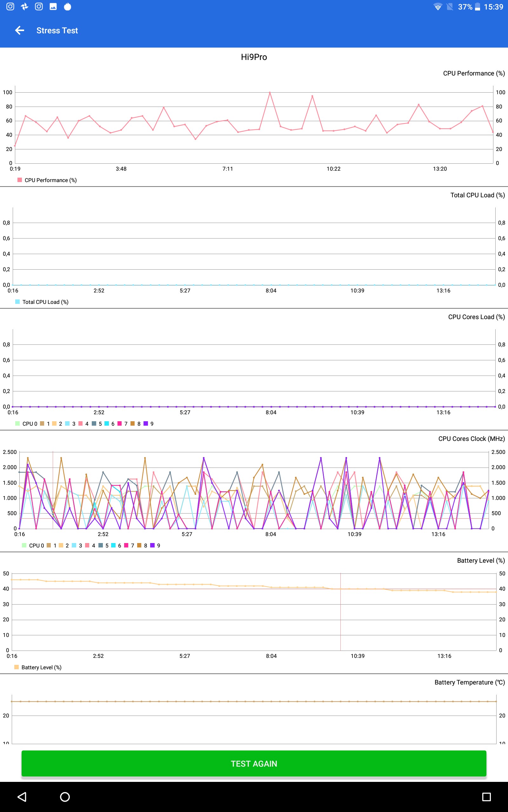
Task: Select second tallest peak in CPU Performance chart
Action: point(312,96)
